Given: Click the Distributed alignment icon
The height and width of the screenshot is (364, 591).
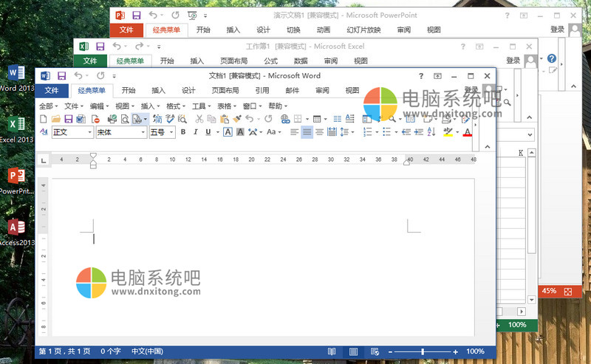Looking at the screenshot, I should coord(332,132).
